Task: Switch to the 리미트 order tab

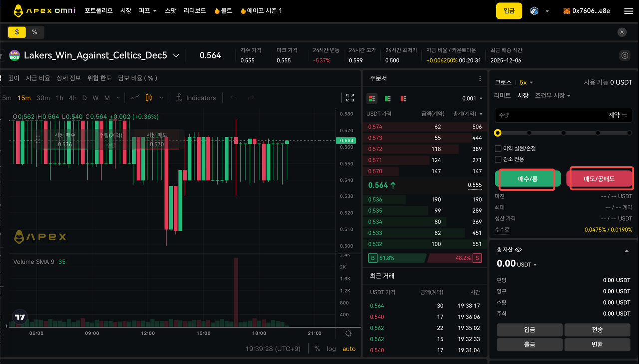Action: pos(502,95)
